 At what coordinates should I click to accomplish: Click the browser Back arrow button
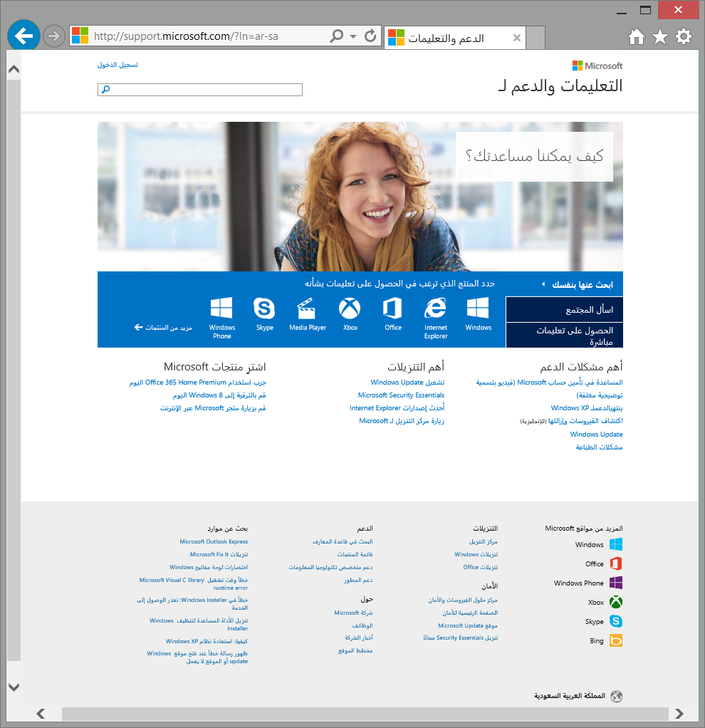tap(23, 36)
